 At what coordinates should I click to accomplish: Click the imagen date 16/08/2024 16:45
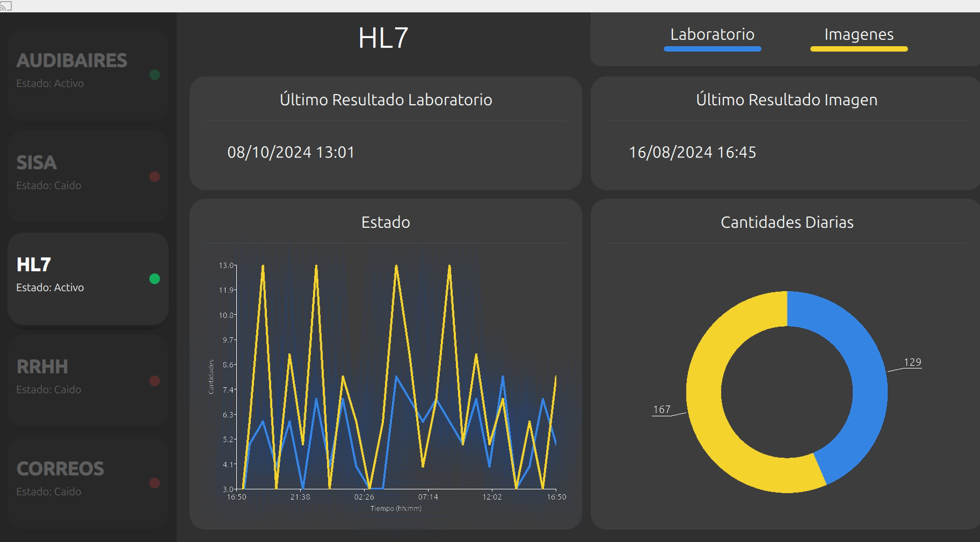point(692,153)
